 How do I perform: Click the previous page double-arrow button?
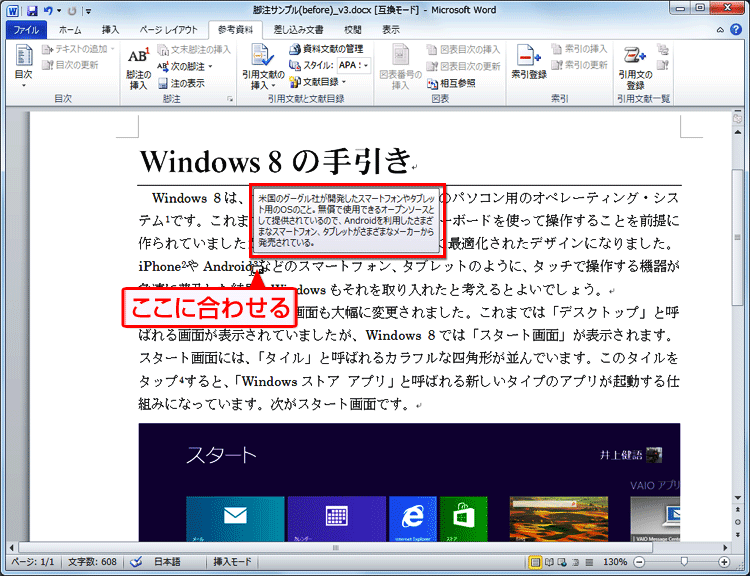(738, 510)
